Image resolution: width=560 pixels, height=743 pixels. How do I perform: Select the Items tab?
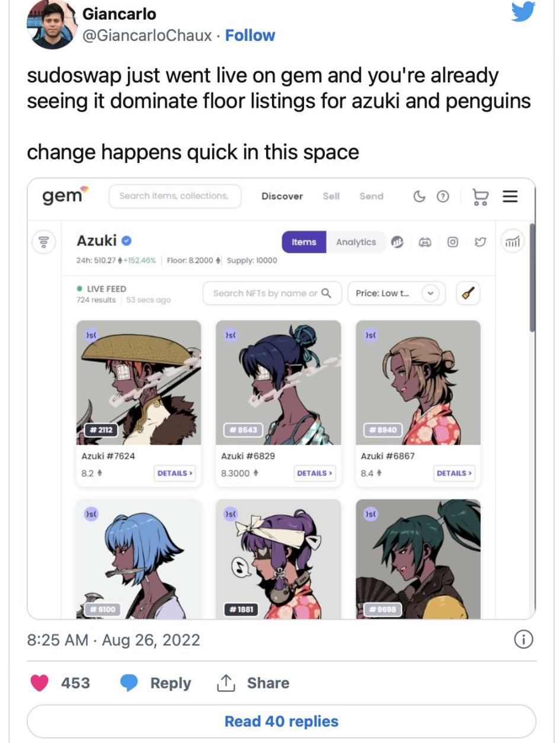pyautogui.click(x=304, y=242)
